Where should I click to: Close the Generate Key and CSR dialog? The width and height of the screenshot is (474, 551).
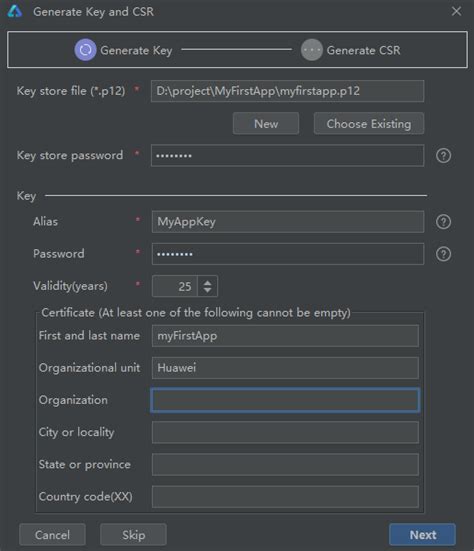click(456, 11)
